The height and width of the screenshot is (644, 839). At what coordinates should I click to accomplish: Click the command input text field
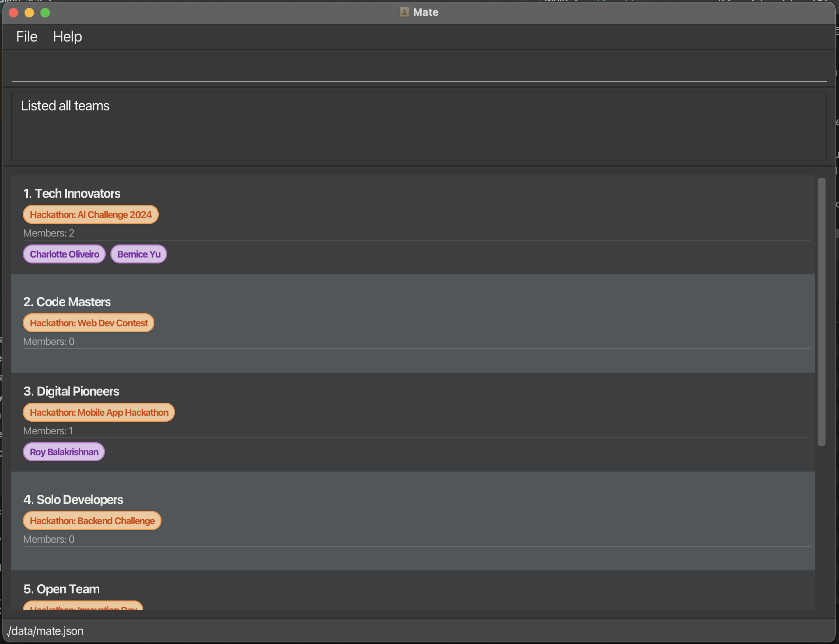click(x=419, y=68)
